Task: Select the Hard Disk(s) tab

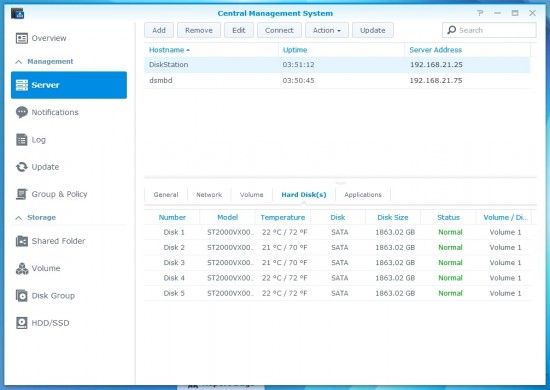Action: pyautogui.click(x=304, y=195)
